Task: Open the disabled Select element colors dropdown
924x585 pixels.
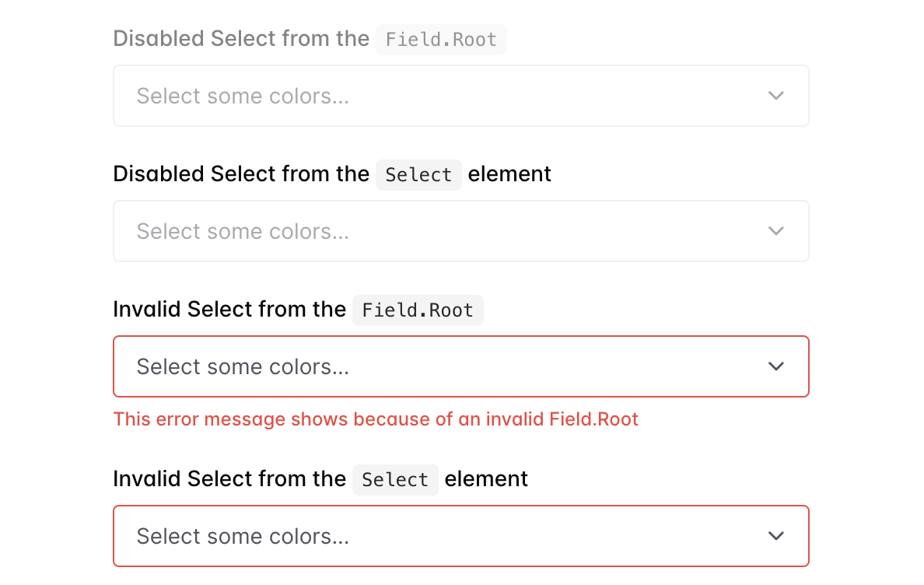Action: point(460,231)
